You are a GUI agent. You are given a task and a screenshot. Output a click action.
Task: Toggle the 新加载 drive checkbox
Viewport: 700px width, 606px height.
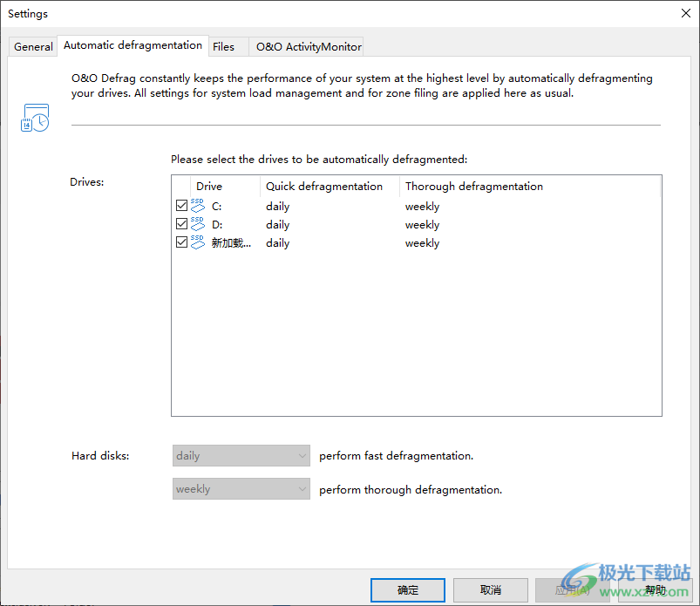(x=181, y=242)
